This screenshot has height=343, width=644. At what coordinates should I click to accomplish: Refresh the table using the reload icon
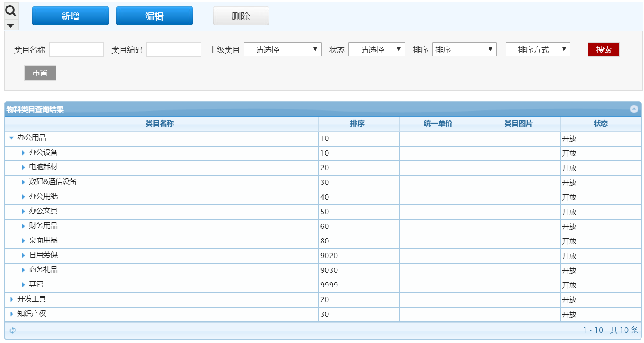pyautogui.click(x=13, y=331)
